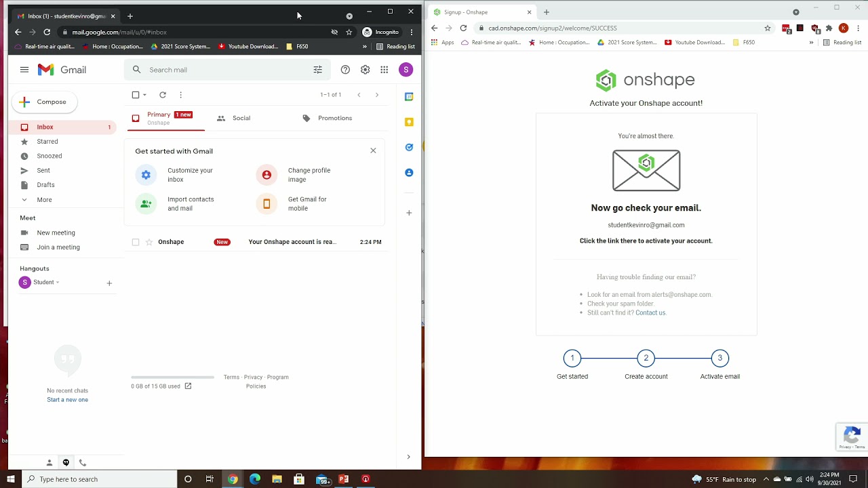This screenshot has width=868, height=488.
Task: Toggle the select all emails checkbox
Action: (x=136, y=95)
